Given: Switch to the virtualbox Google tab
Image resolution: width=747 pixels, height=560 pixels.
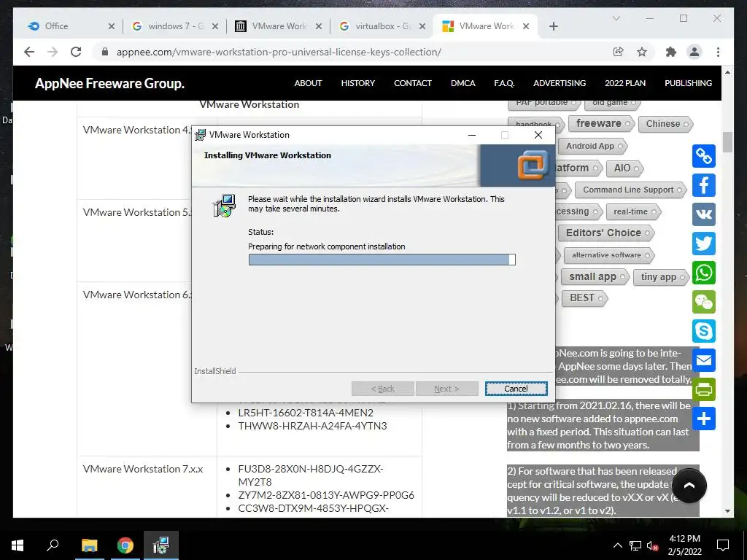Looking at the screenshot, I should pos(382,26).
